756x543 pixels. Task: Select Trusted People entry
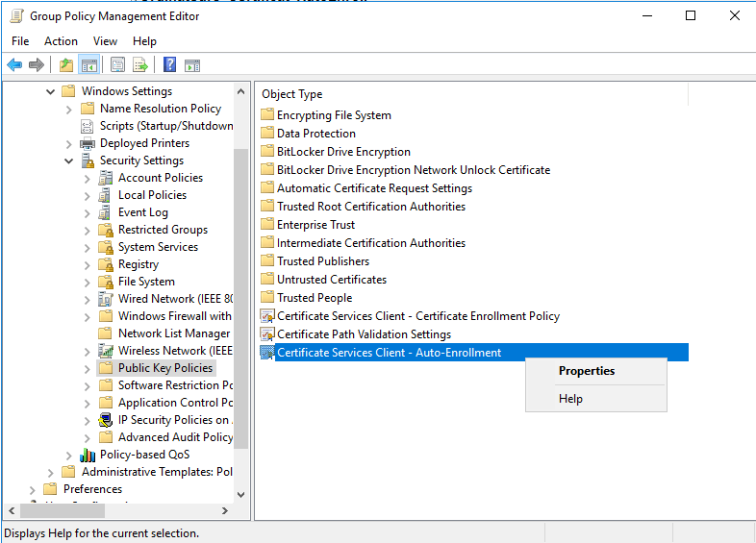click(315, 298)
